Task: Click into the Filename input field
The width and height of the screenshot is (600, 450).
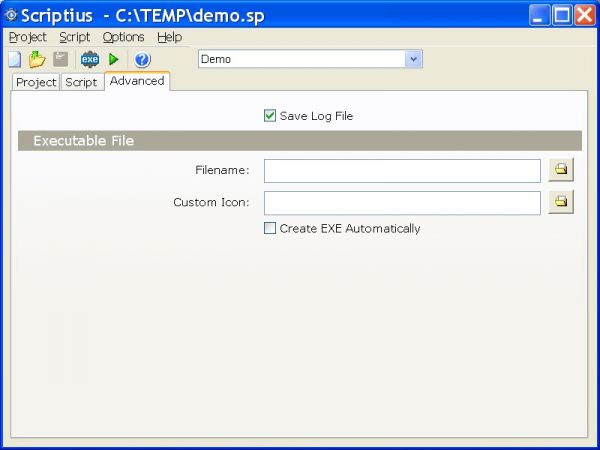Action: point(402,171)
